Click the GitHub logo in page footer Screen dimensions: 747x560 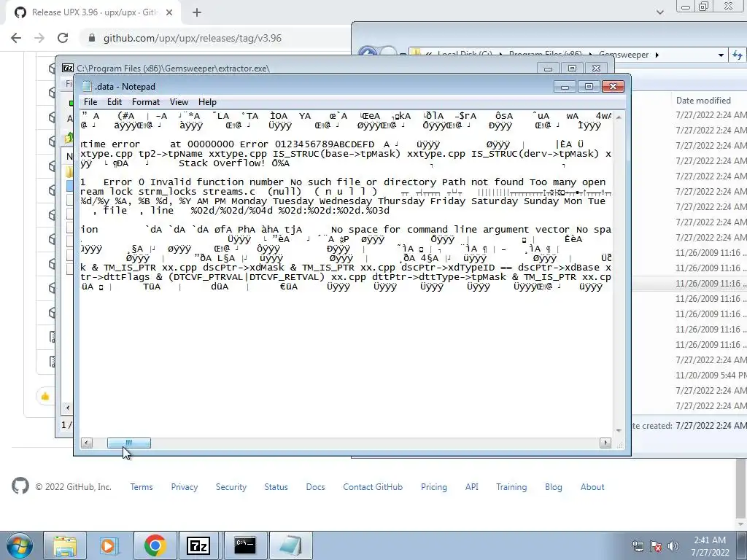20,486
